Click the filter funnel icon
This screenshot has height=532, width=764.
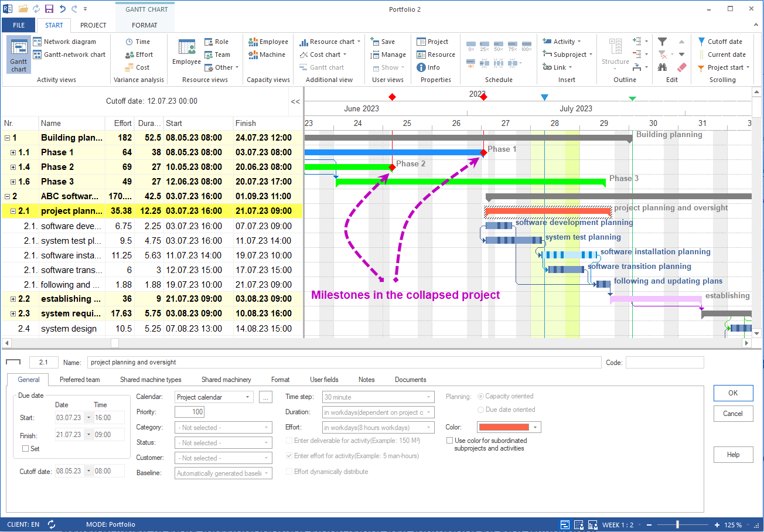click(x=662, y=42)
